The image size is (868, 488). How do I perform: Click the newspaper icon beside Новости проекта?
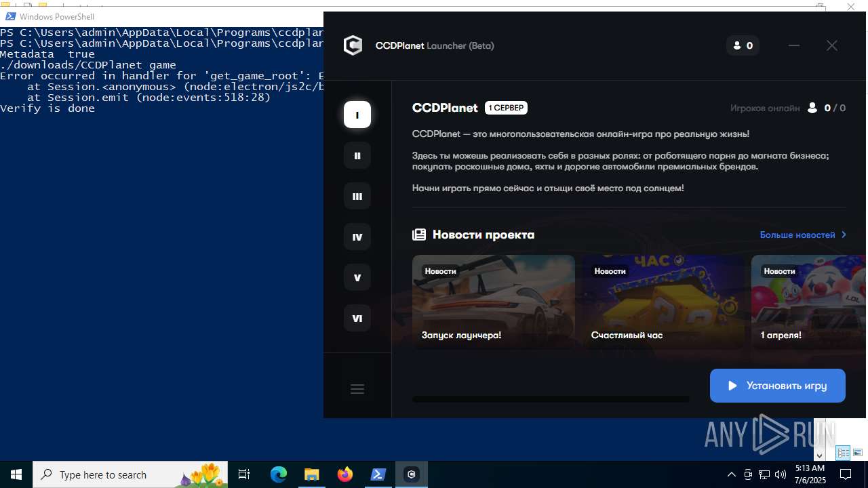419,235
